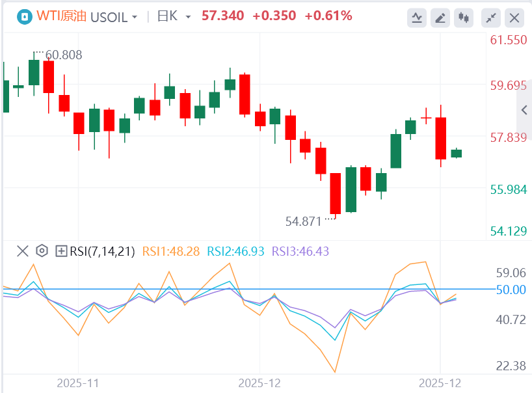Toggle RSI3 purple line visibility
The width and height of the screenshot is (532, 393).
coord(301,251)
